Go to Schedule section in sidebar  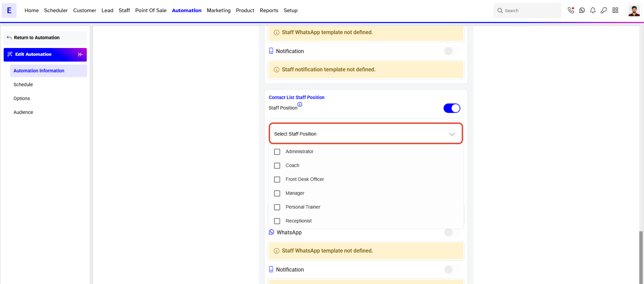[23, 84]
